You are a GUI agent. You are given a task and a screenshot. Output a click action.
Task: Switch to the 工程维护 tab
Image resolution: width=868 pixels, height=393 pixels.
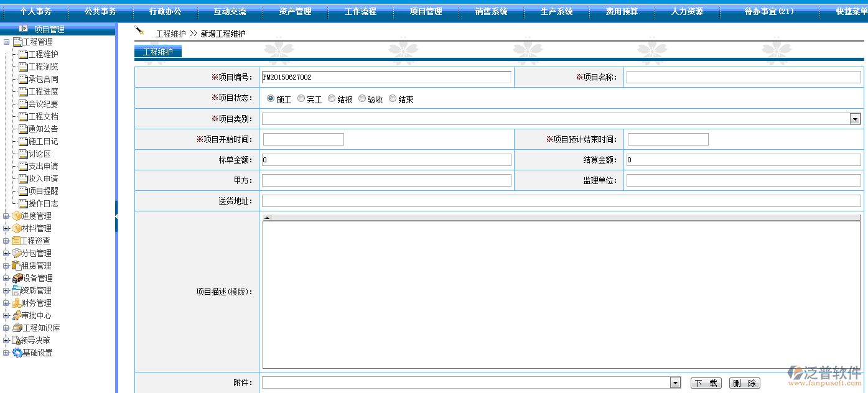pyautogui.click(x=158, y=52)
